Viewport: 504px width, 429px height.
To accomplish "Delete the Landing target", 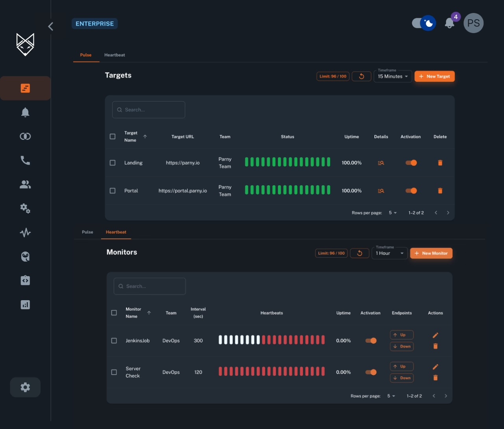I will (440, 163).
